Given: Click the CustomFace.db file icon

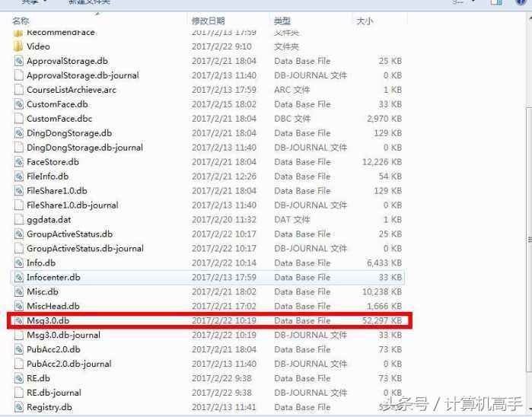Looking at the screenshot, I should pos(19,104).
